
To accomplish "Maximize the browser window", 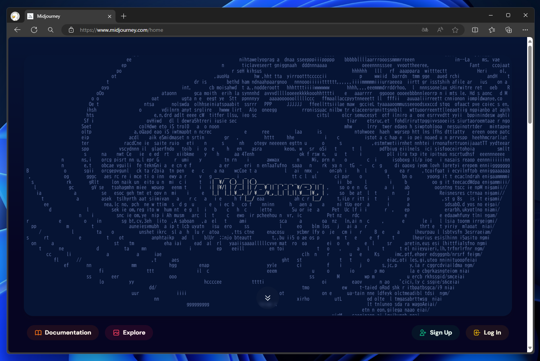I will point(508,16).
